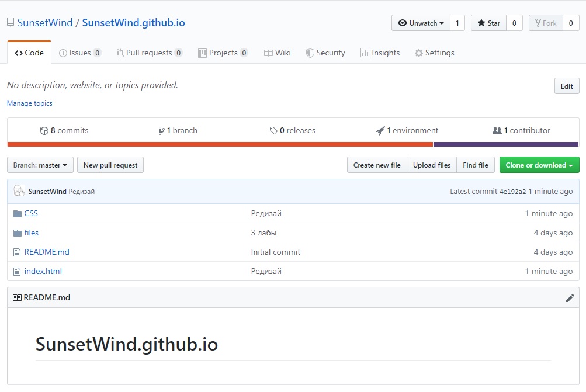Screen dimensions: 586x392
Task: Open the Unwatch notifications dropdown
Action: [421, 23]
